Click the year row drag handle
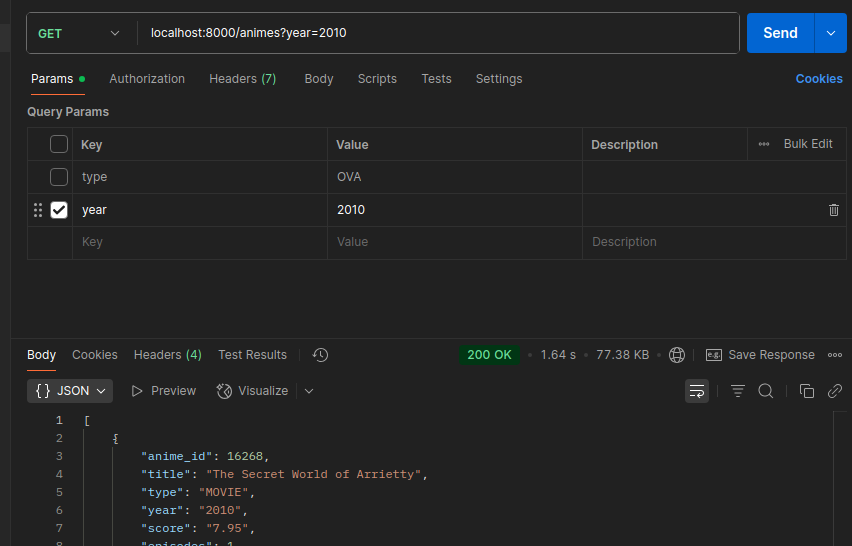 pyautogui.click(x=38, y=210)
